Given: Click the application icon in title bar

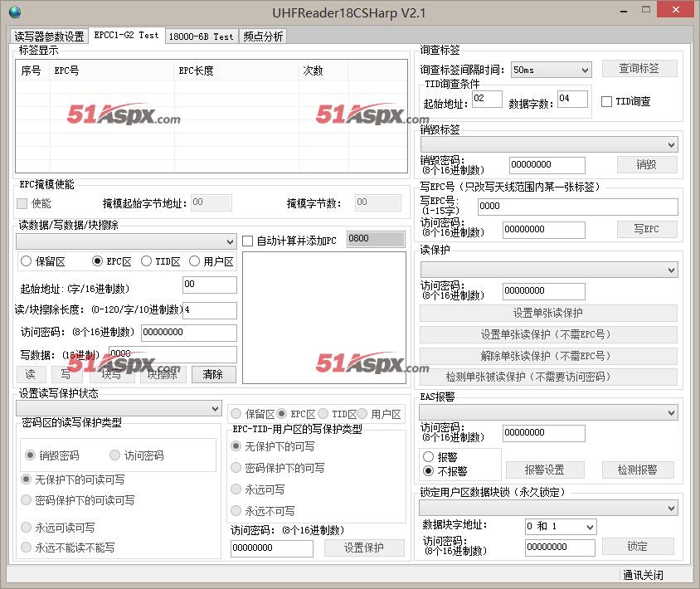Looking at the screenshot, I should [15, 12].
